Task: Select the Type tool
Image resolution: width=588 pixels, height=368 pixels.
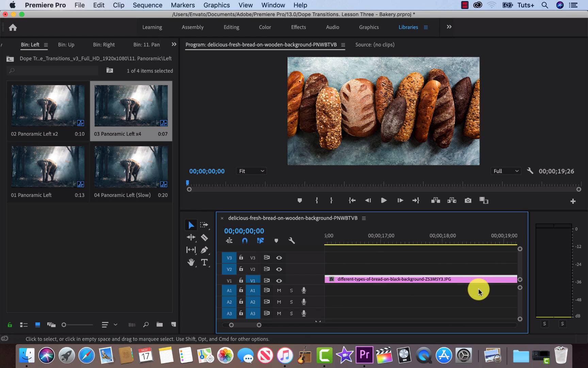Action: (204, 262)
